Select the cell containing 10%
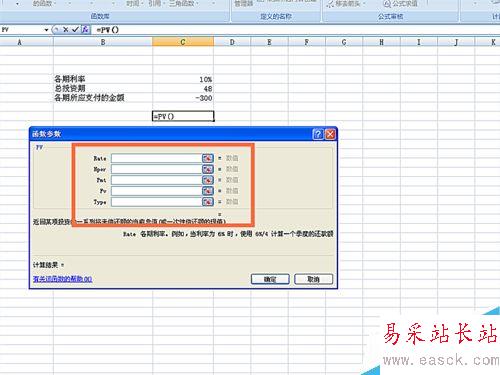The height and width of the screenshot is (375, 500). pos(183,79)
